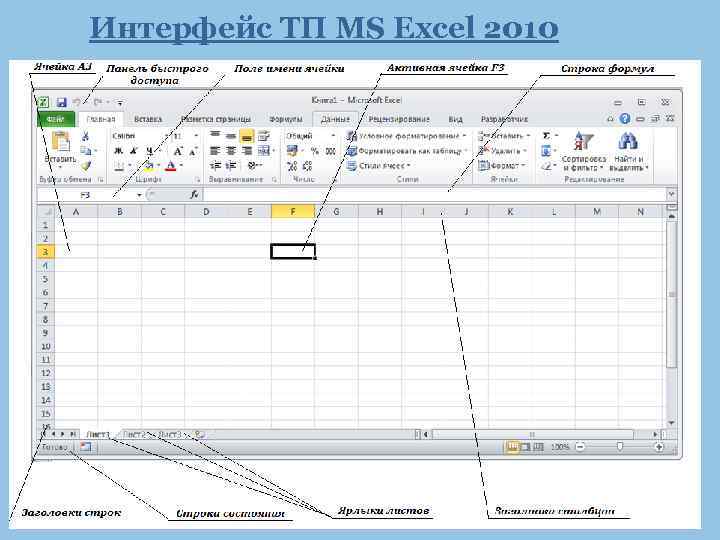Open the font name dropdown

tap(167, 136)
